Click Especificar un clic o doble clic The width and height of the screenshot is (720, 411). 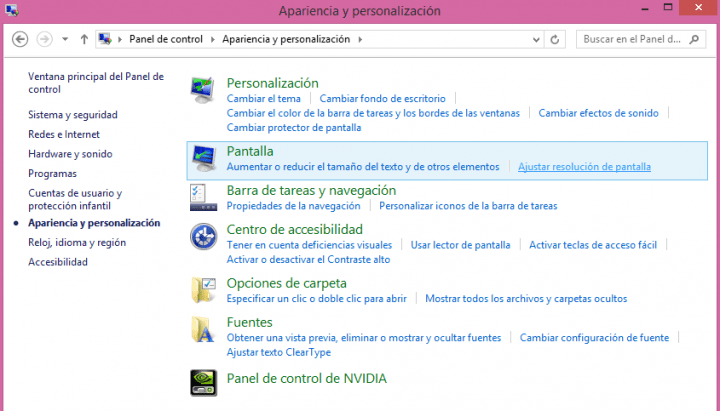pos(317,298)
